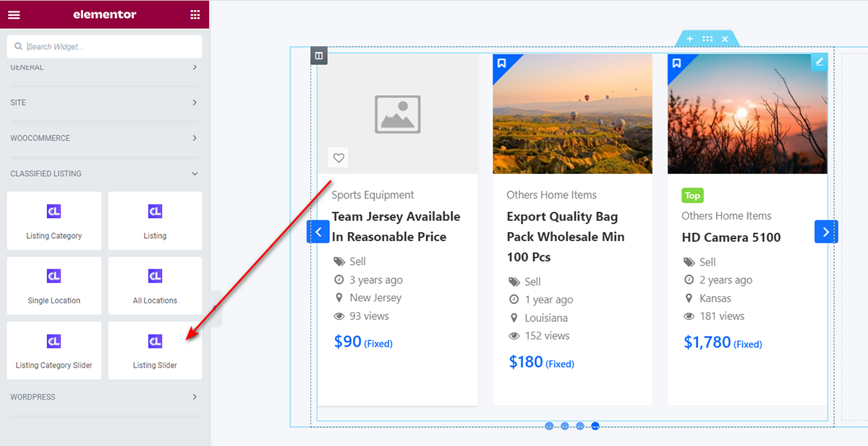
Task: Add a new section with plus icon
Action: coord(690,39)
